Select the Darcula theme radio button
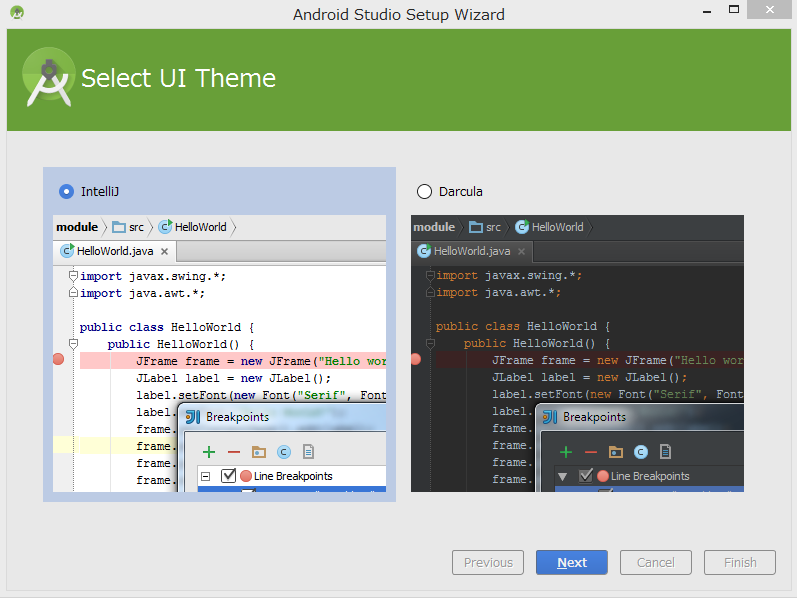The width and height of the screenshot is (797, 598). coord(424,192)
